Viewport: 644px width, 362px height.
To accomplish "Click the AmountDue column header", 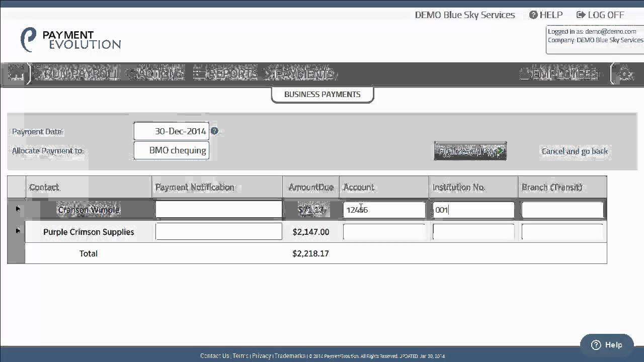I will (311, 187).
